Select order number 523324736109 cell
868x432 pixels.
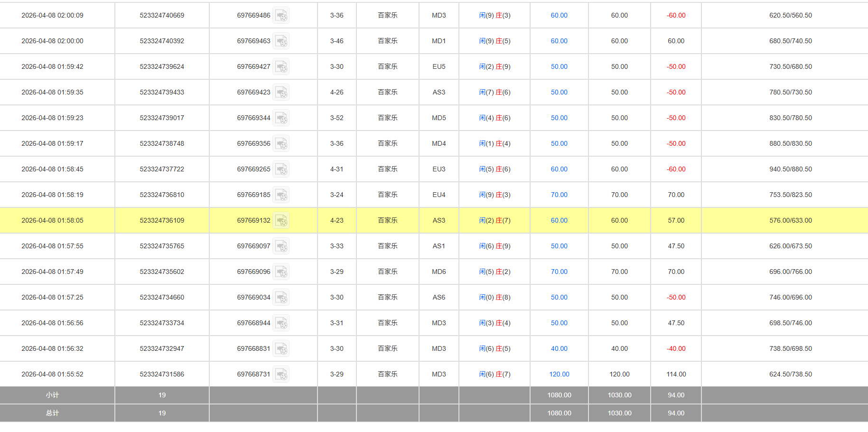click(x=162, y=220)
